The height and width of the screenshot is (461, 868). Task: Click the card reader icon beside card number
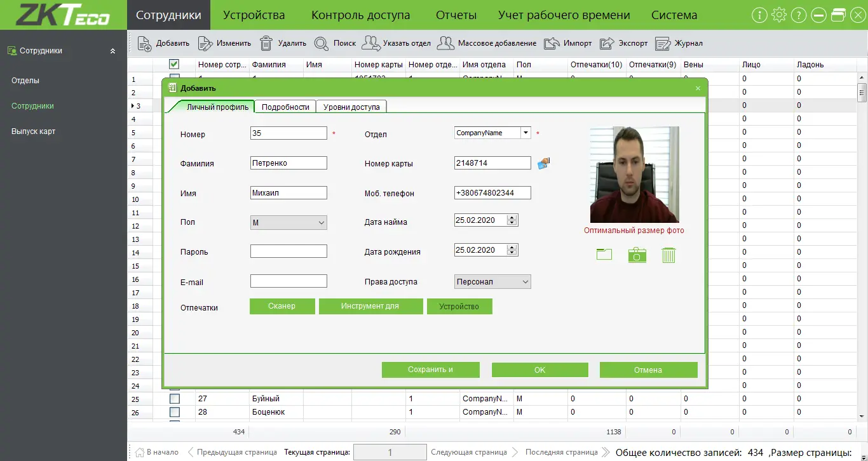(x=543, y=163)
